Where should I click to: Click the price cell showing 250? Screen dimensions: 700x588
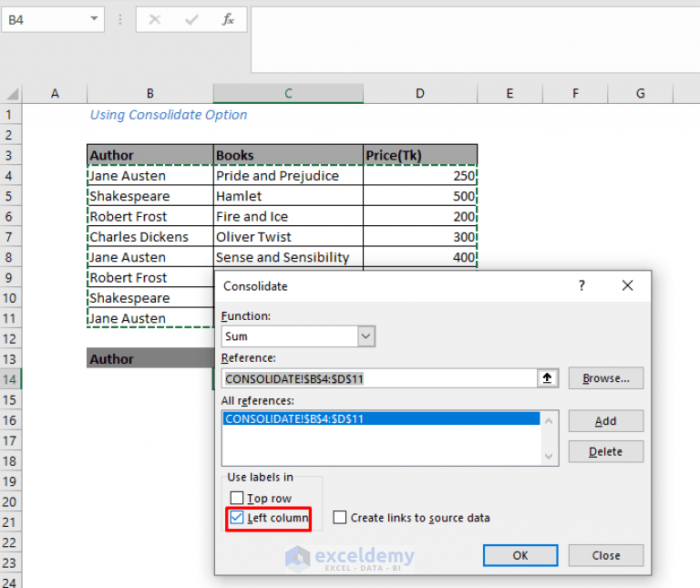click(420, 176)
